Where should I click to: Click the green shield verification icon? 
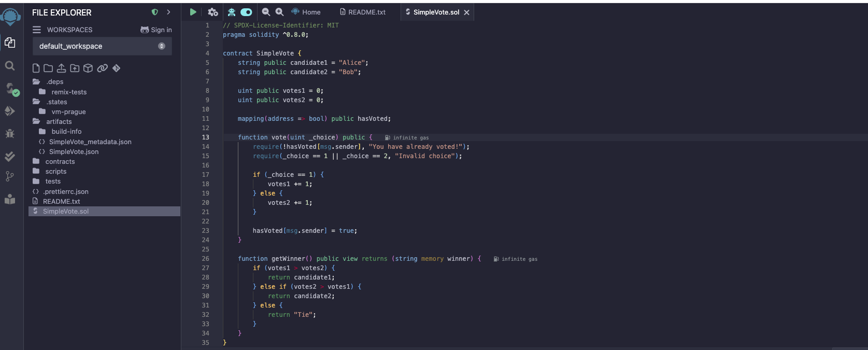[154, 12]
